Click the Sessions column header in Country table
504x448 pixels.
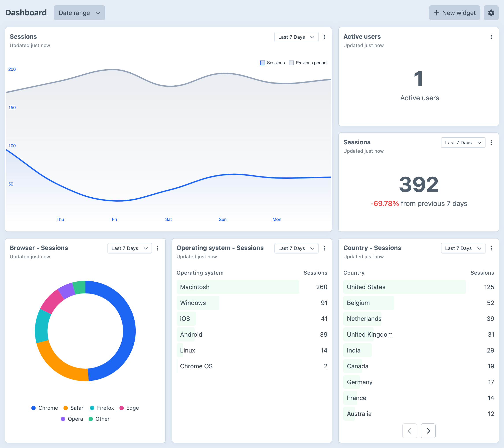pyautogui.click(x=482, y=273)
